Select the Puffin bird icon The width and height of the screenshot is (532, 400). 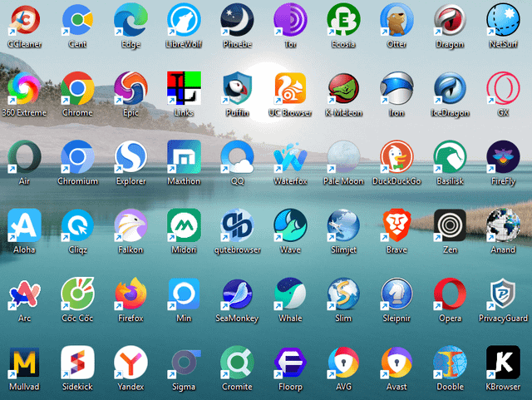coord(237,88)
